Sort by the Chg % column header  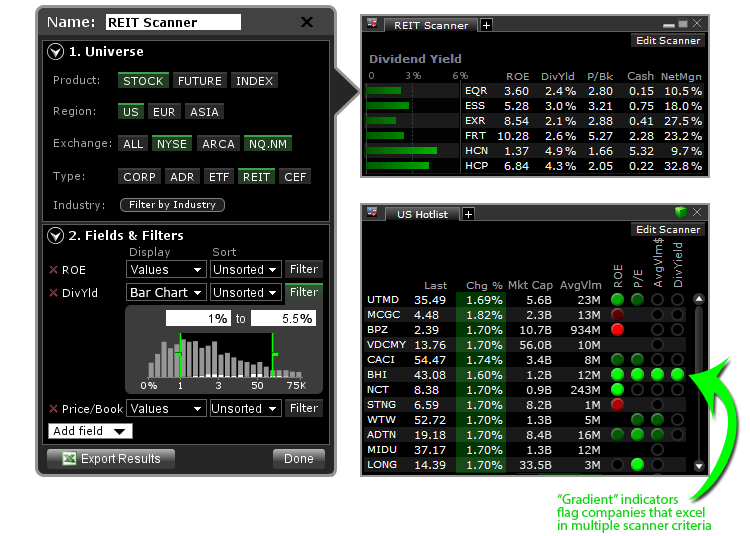[484, 285]
